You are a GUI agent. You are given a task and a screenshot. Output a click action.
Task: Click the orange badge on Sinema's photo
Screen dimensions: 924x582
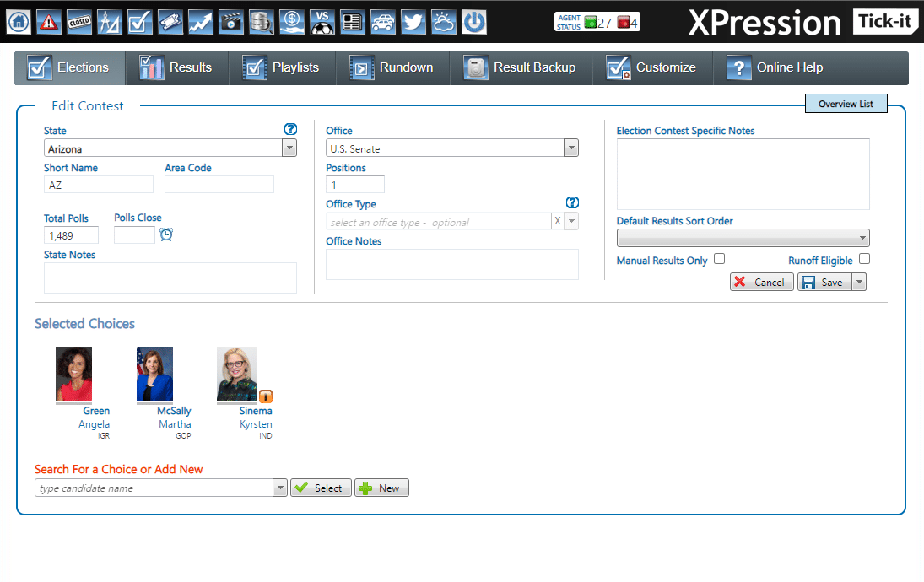click(x=266, y=396)
